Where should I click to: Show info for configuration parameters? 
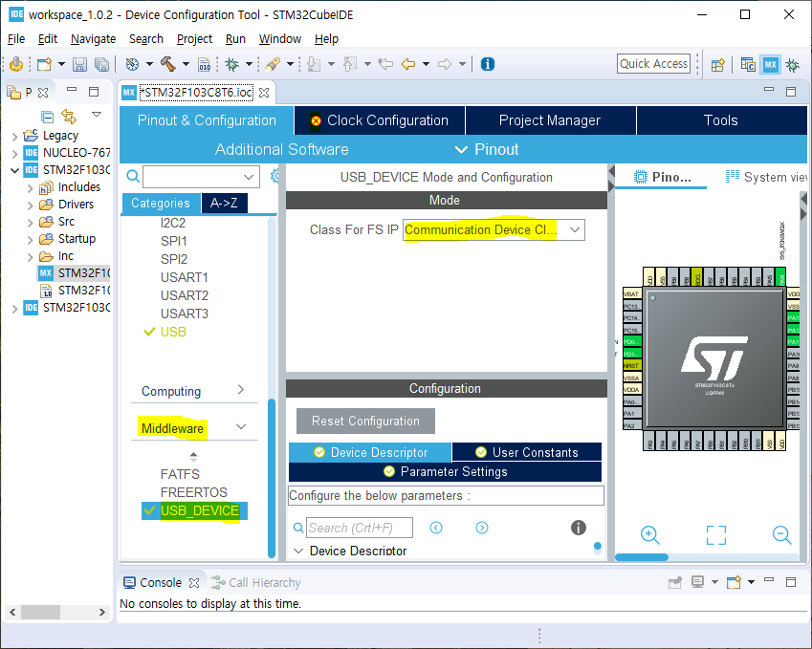[x=578, y=528]
